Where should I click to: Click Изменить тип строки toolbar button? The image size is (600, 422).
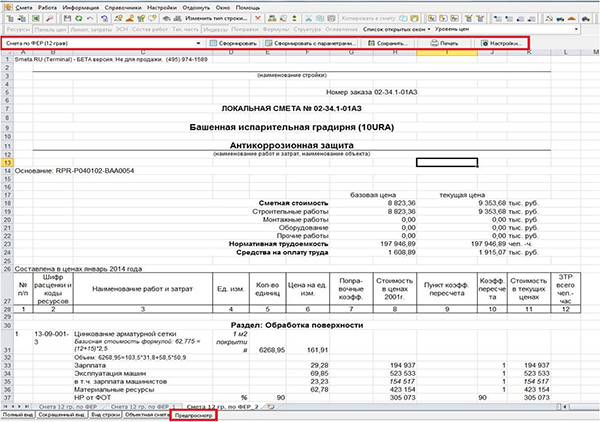click(x=216, y=18)
